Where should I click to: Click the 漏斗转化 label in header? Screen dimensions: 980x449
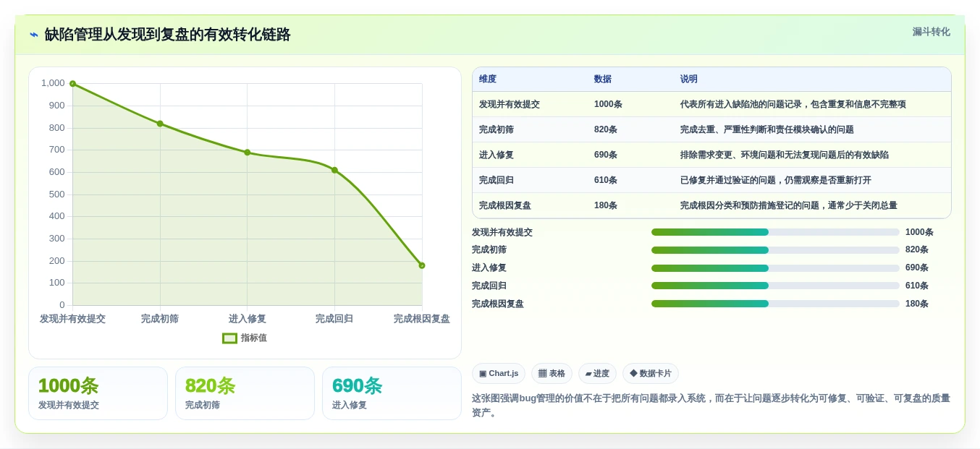(x=931, y=32)
